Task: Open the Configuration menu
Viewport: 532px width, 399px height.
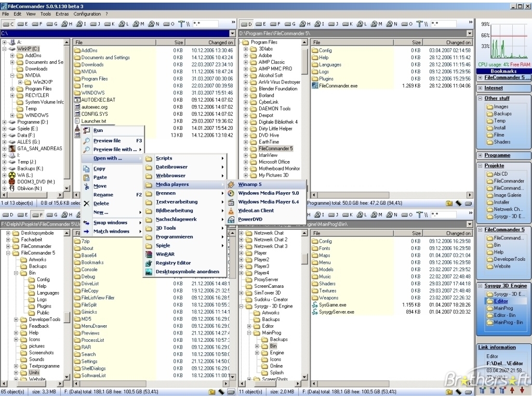Action: click(x=87, y=14)
